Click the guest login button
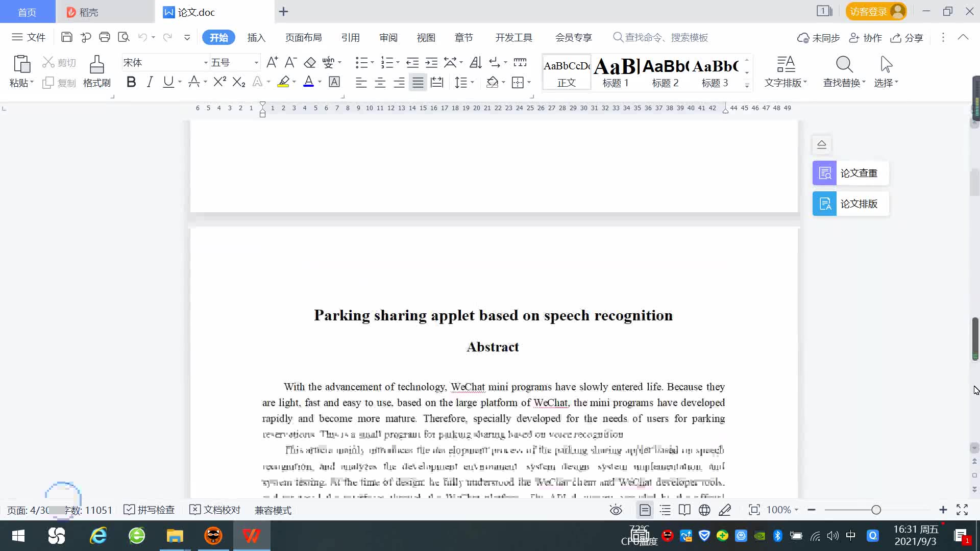 (876, 11)
